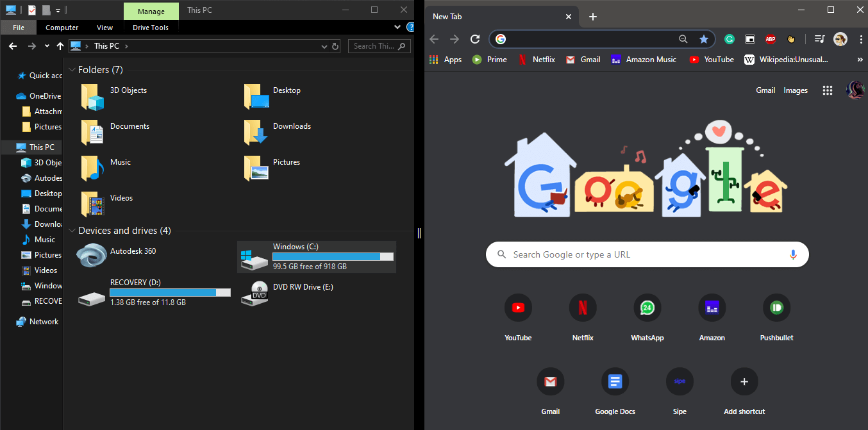Show more bookmarks with overflow chevron
The height and width of the screenshot is (430, 868).
tap(860, 60)
